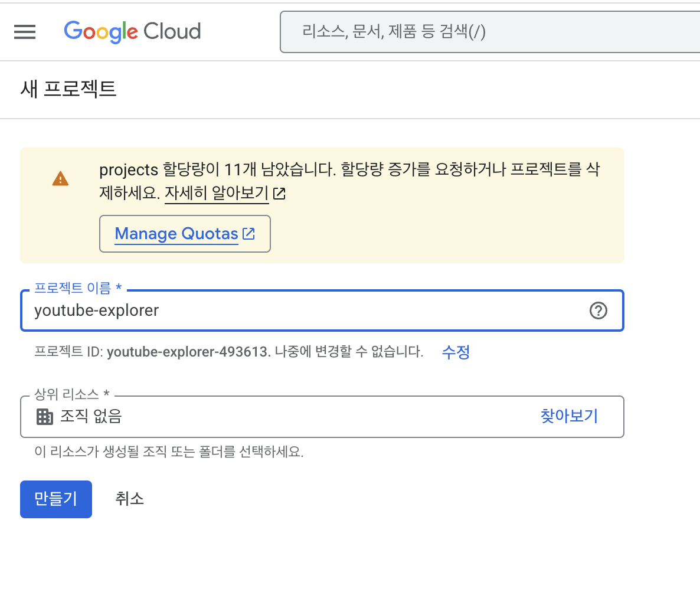
Task: Open Manage Quotas page
Action: (176, 233)
